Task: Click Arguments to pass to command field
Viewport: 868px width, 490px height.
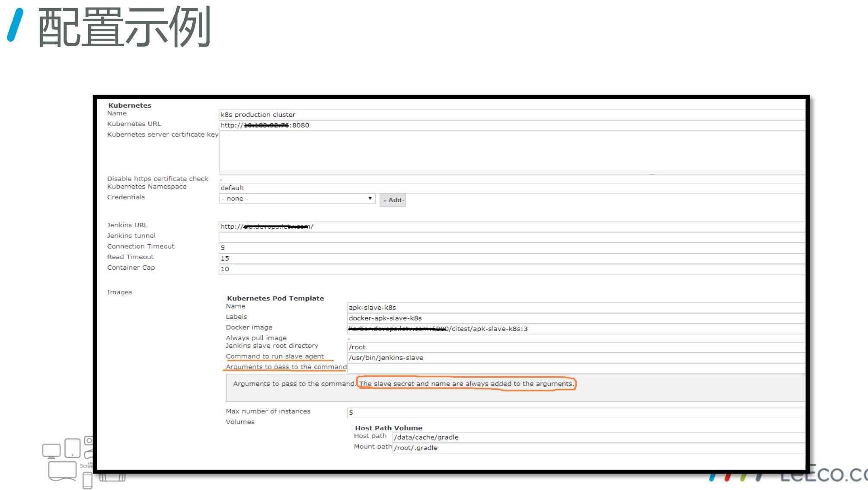Action: pos(575,368)
